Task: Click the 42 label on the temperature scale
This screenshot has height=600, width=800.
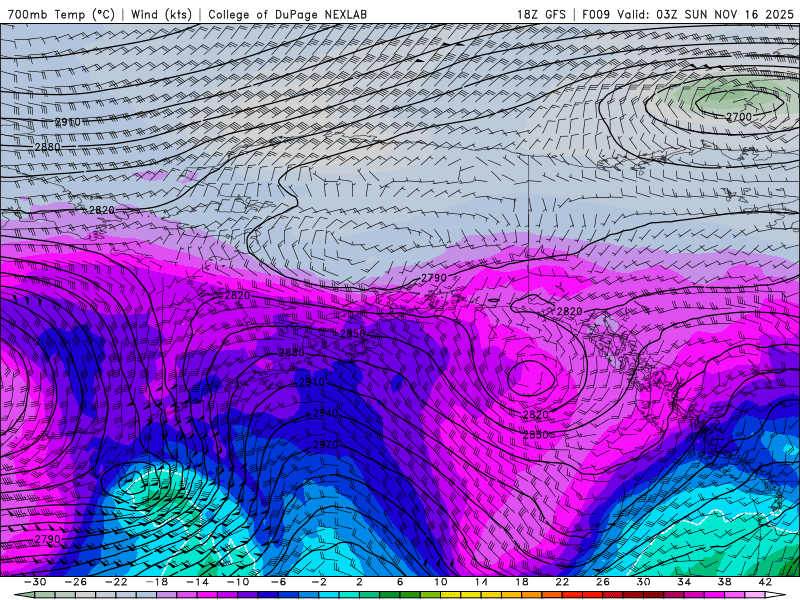Action: tap(765, 582)
